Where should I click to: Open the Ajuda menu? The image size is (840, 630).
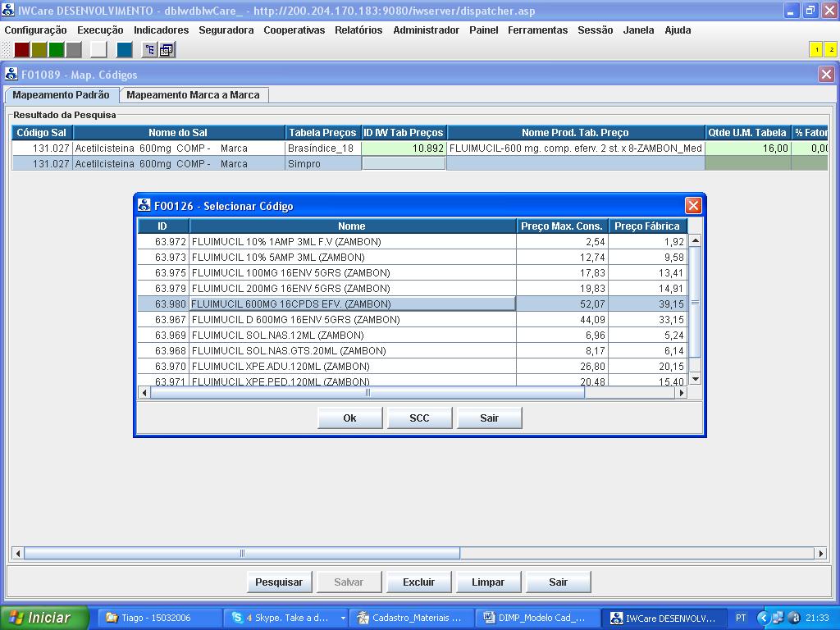click(678, 30)
